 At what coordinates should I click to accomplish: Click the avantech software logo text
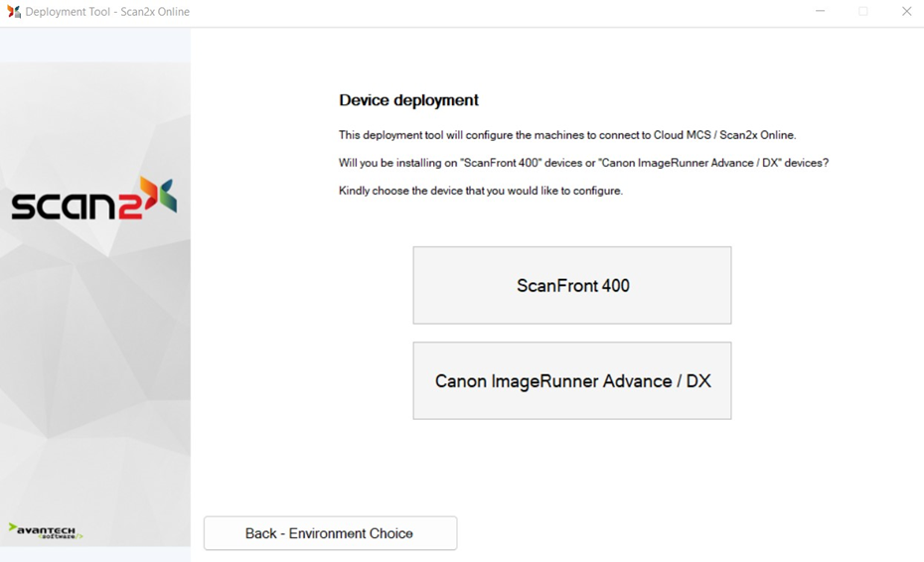(x=52, y=531)
